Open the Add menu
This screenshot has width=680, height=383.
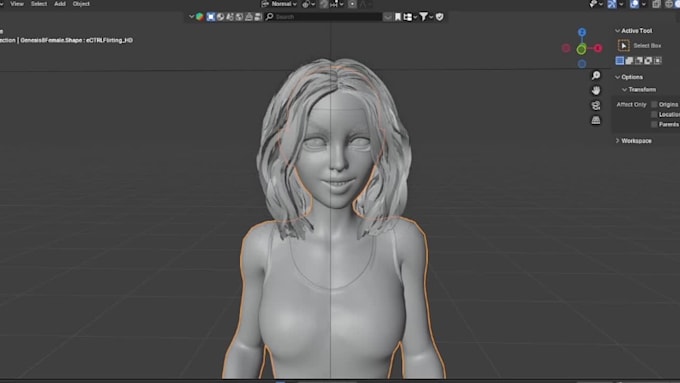coord(60,4)
